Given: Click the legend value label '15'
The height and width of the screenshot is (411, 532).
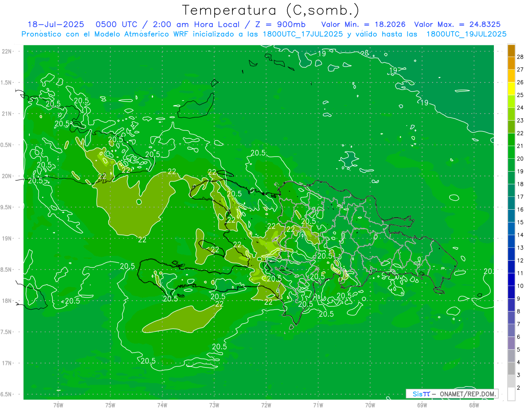Looking at the screenshot, I should 520,222.
